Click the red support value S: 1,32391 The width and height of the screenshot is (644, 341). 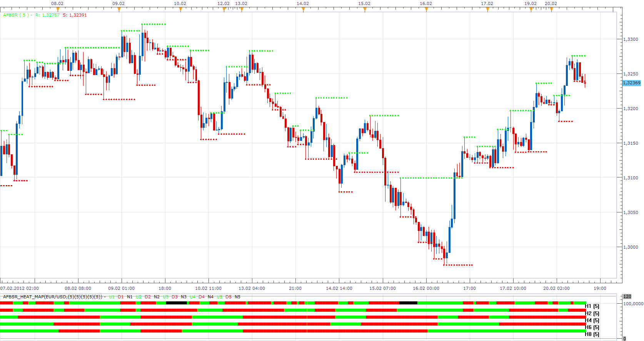[x=75, y=15]
